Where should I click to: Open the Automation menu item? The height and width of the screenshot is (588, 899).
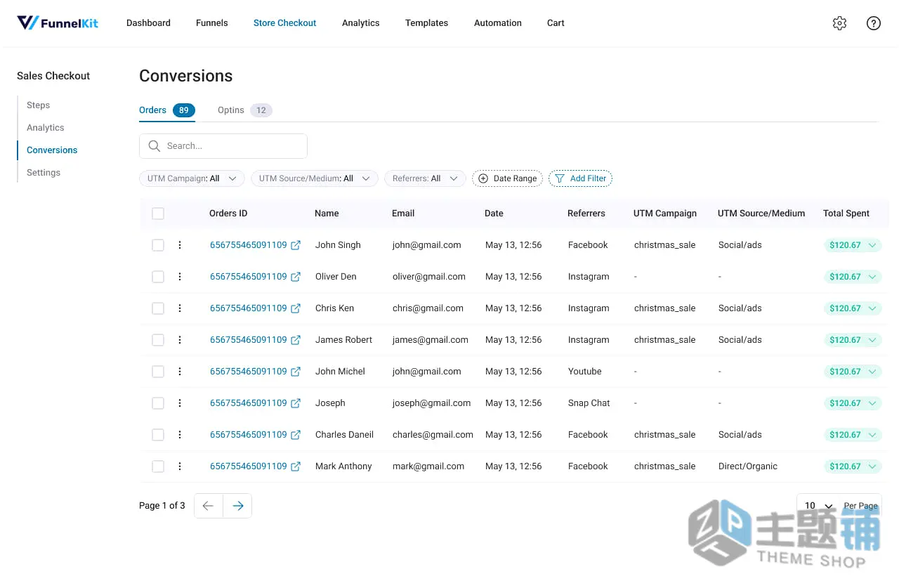point(497,23)
